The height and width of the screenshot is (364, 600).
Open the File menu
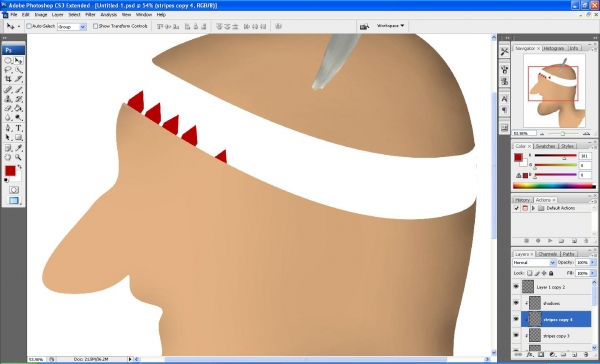(14, 15)
